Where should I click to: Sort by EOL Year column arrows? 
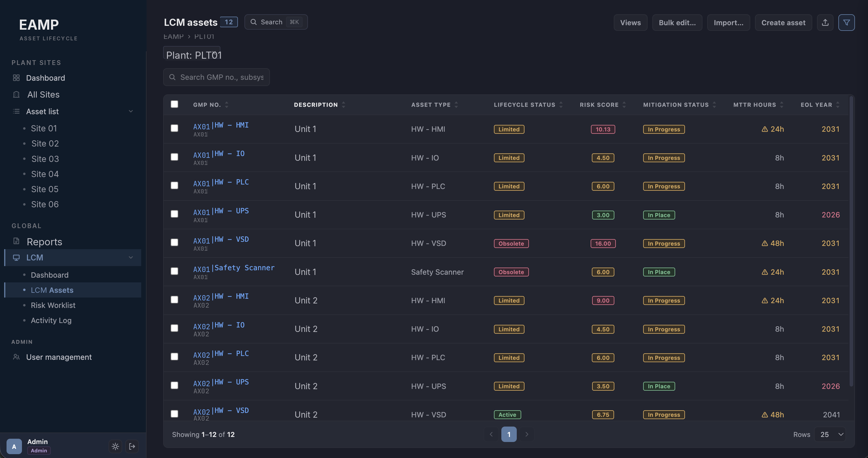point(838,105)
